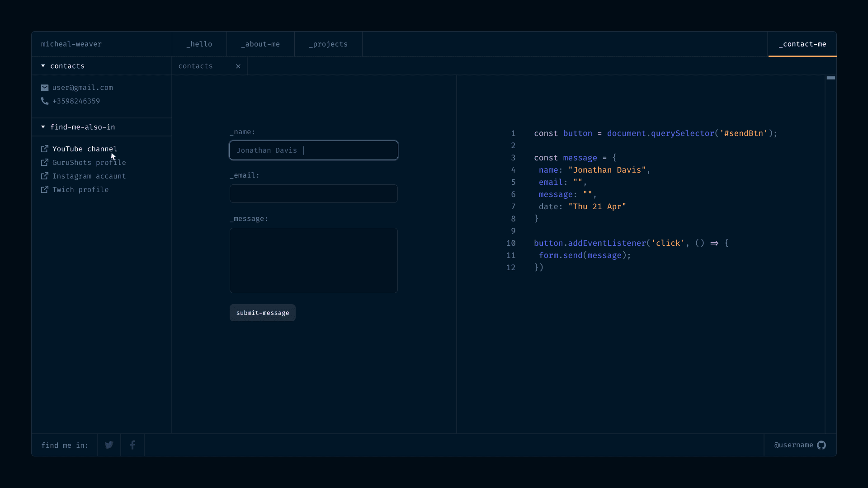Click external link icon next to Instagram accaunt
The image size is (868, 488).
point(45,176)
